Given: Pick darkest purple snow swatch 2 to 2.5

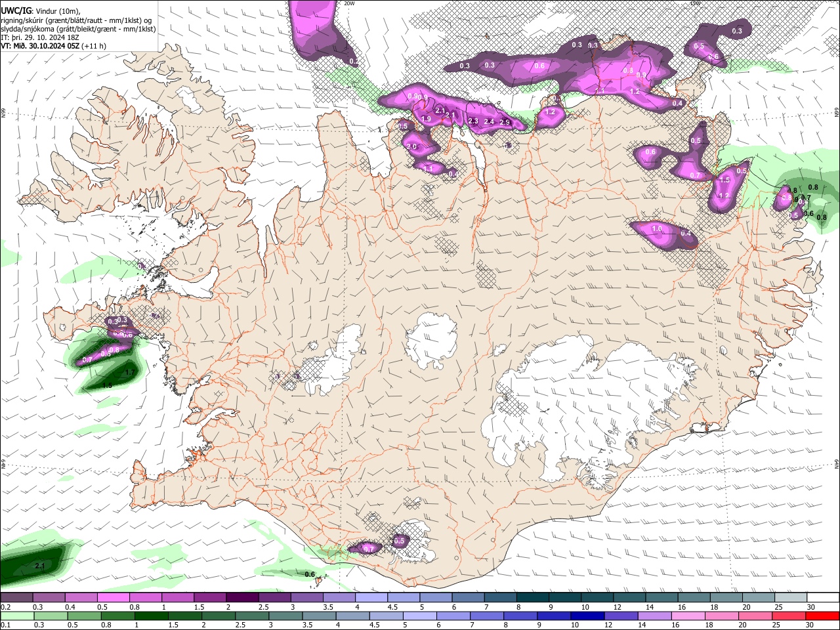Looking at the screenshot, I should click(242, 597).
